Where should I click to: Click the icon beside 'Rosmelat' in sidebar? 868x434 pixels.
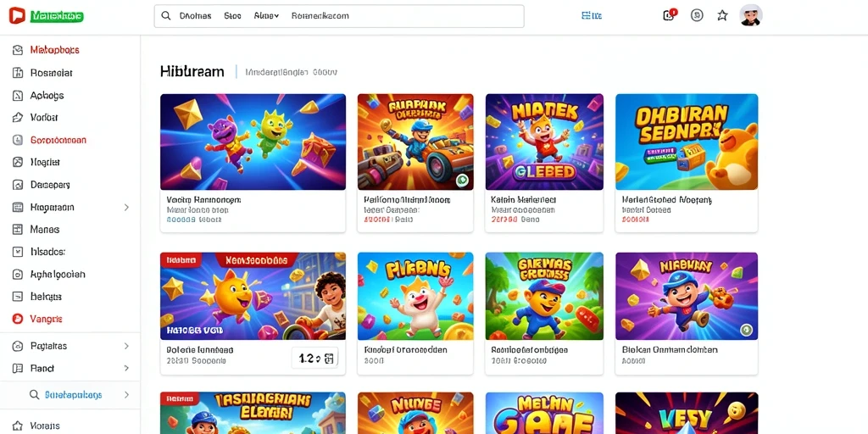point(18,73)
